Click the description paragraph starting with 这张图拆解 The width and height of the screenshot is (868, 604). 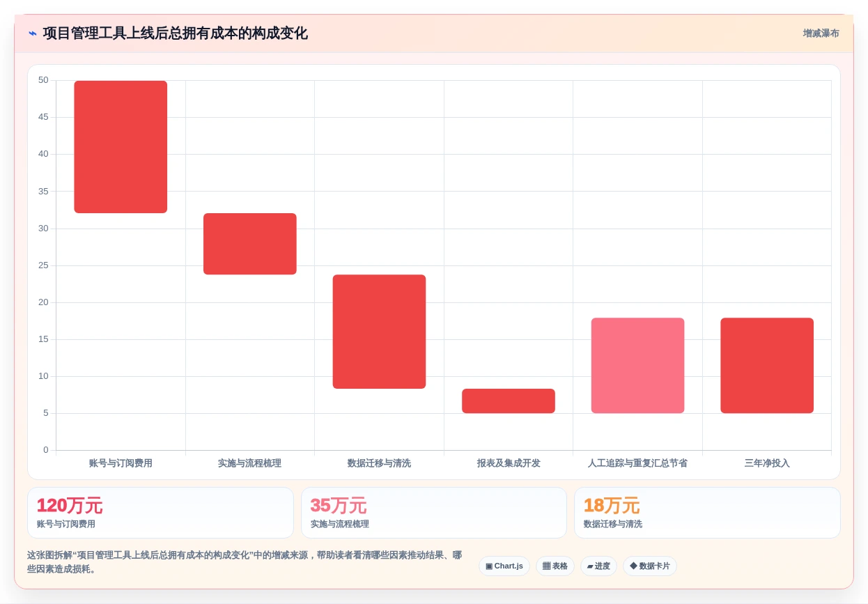(245, 562)
